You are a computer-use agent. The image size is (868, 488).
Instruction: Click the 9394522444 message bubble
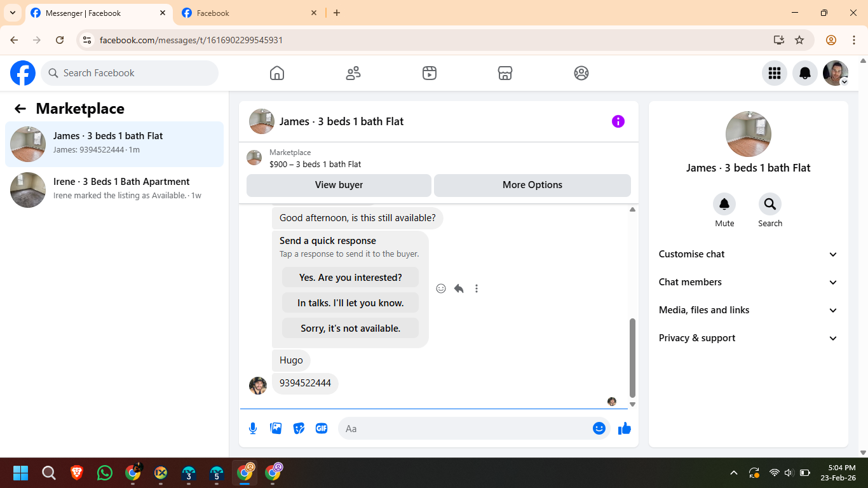[x=305, y=383]
